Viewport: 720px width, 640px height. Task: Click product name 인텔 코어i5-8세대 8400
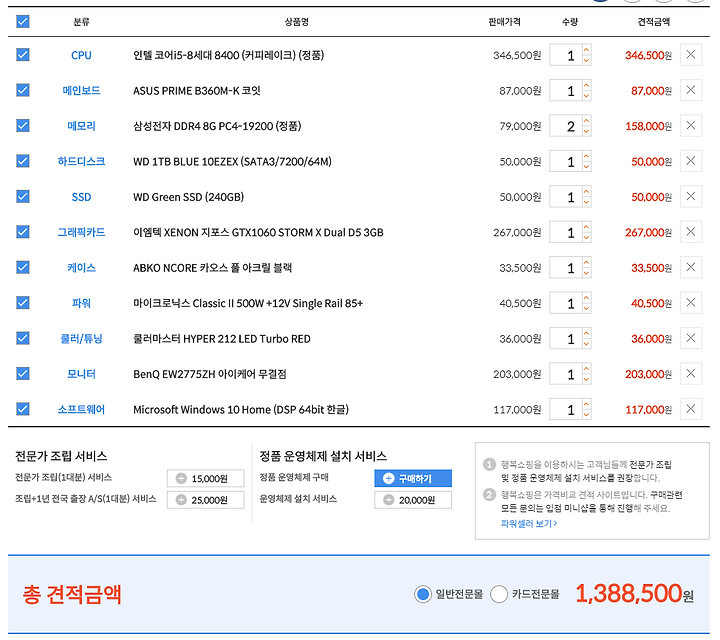[229, 55]
